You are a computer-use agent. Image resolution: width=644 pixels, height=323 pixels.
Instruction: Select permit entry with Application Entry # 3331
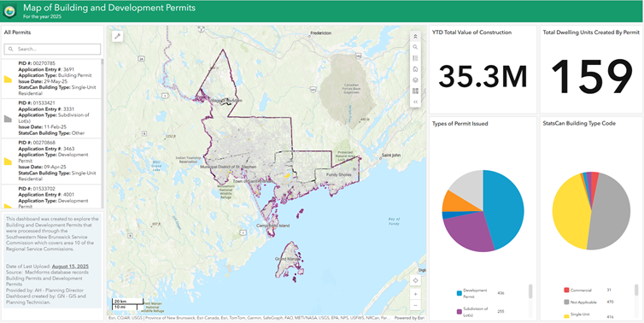[51, 119]
